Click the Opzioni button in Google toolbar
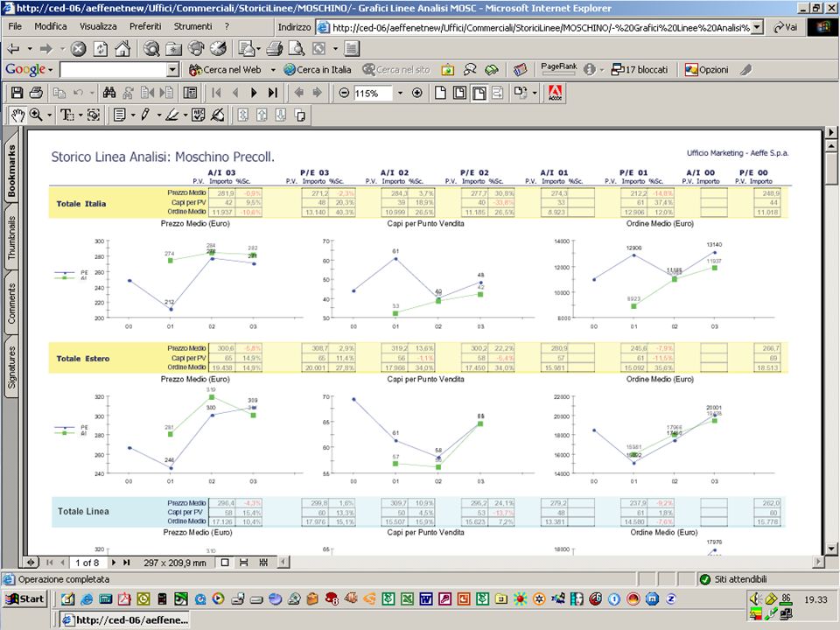The image size is (840, 630). [707, 70]
